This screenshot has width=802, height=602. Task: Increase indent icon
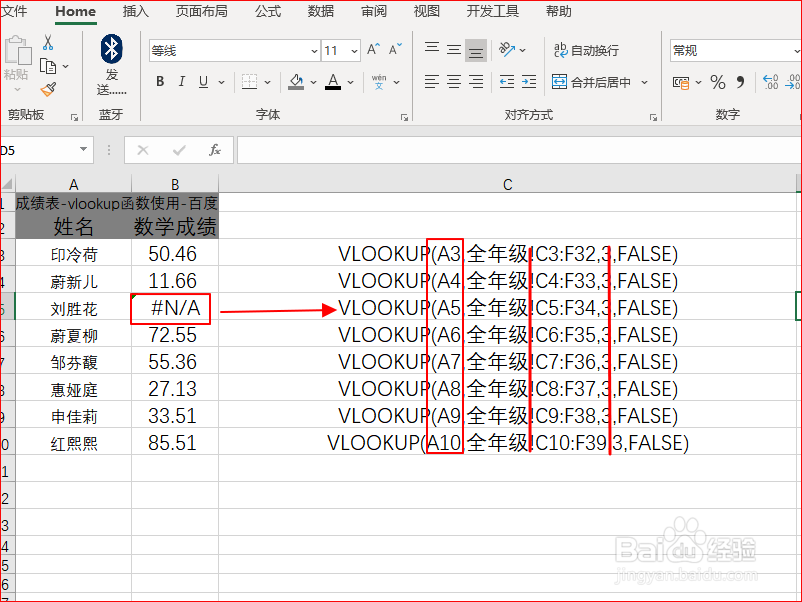(529, 81)
